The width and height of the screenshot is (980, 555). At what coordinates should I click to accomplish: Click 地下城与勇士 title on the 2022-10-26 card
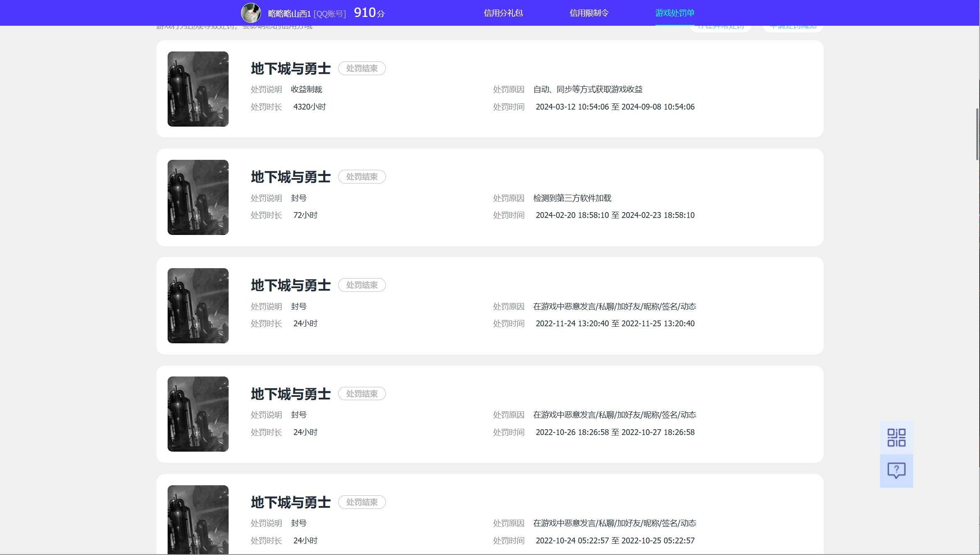pyautogui.click(x=290, y=394)
